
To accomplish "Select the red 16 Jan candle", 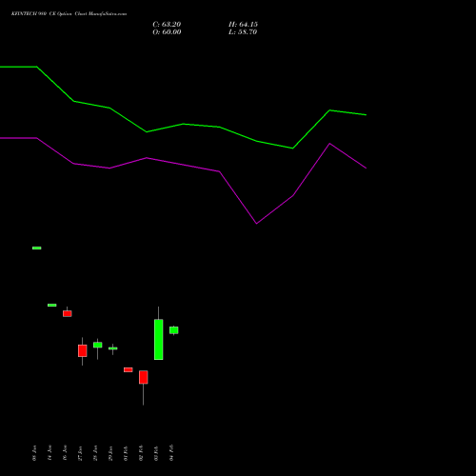I will coord(68,313).
